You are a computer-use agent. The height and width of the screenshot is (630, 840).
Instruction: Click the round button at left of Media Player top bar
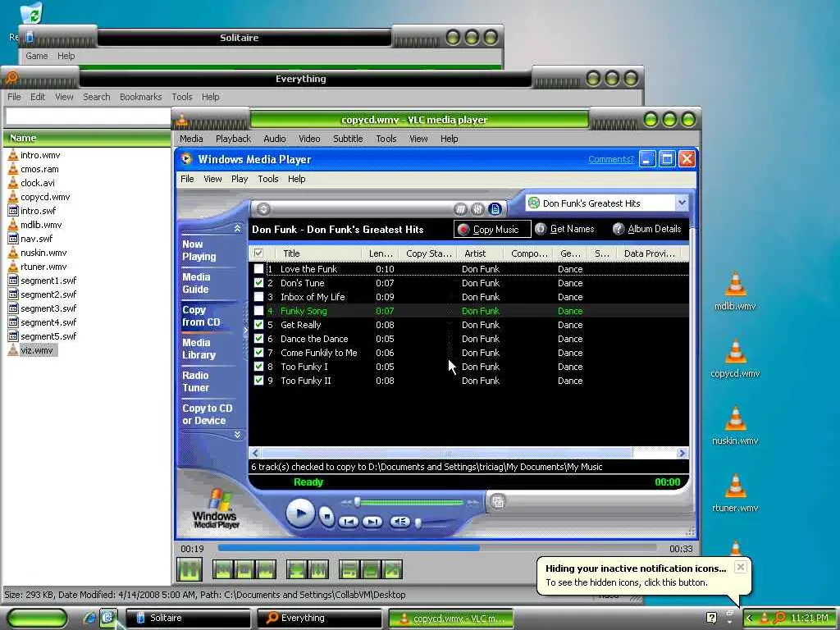click(263, 209)
